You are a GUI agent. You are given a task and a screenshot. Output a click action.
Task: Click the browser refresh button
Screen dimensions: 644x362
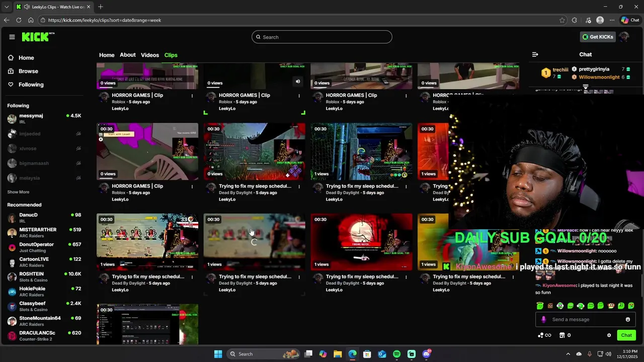[x=19, y=20]
